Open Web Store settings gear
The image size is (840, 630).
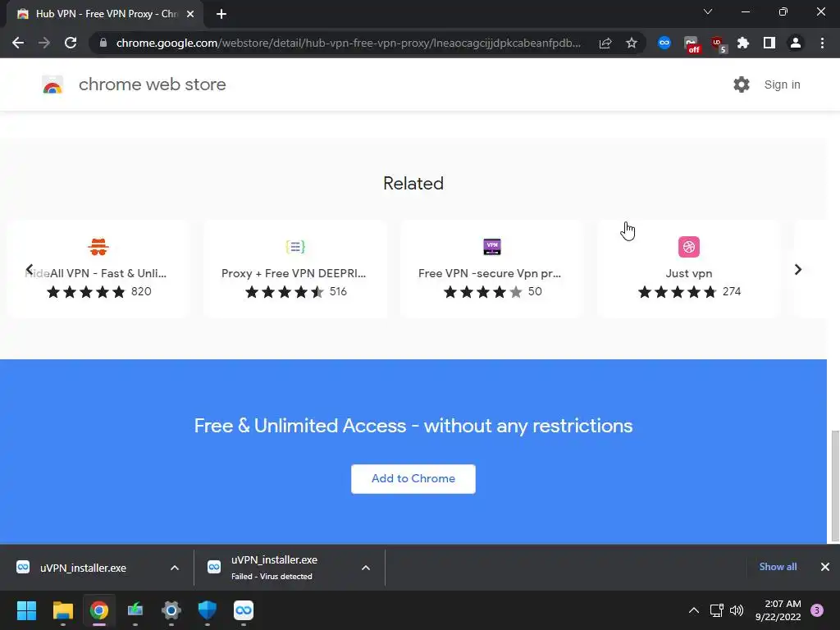click(742, 84)
